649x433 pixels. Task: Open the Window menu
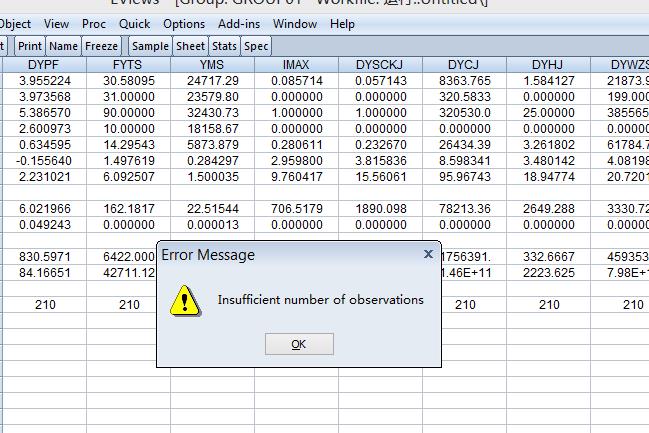point(295,24)
